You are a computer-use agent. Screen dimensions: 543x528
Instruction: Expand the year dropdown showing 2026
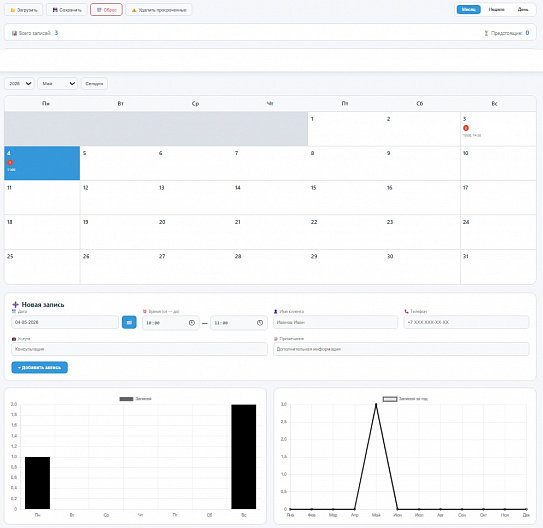19,83
